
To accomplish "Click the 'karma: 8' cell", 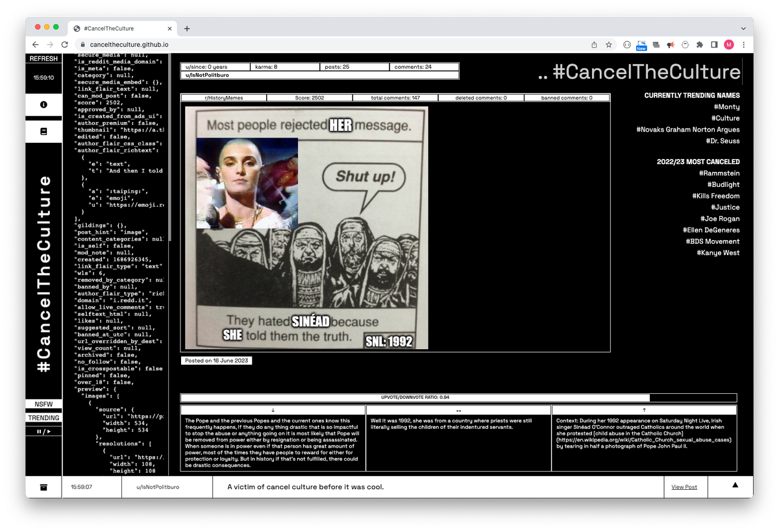I will tap(284, 67).
